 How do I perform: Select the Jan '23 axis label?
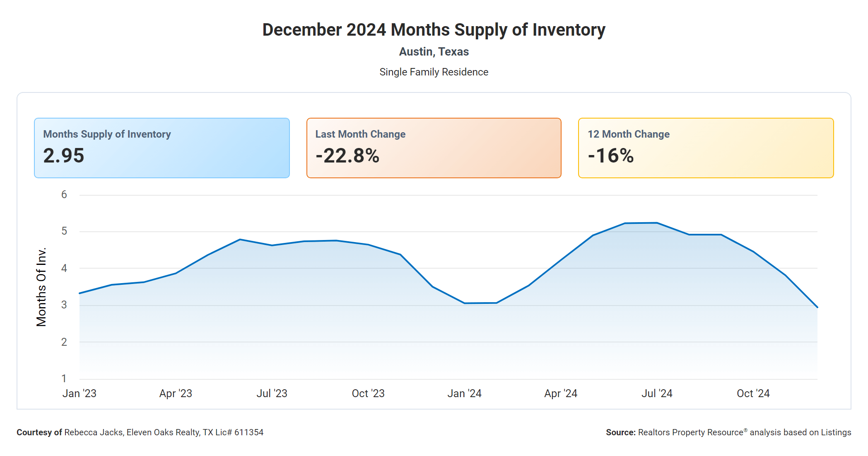79,393
